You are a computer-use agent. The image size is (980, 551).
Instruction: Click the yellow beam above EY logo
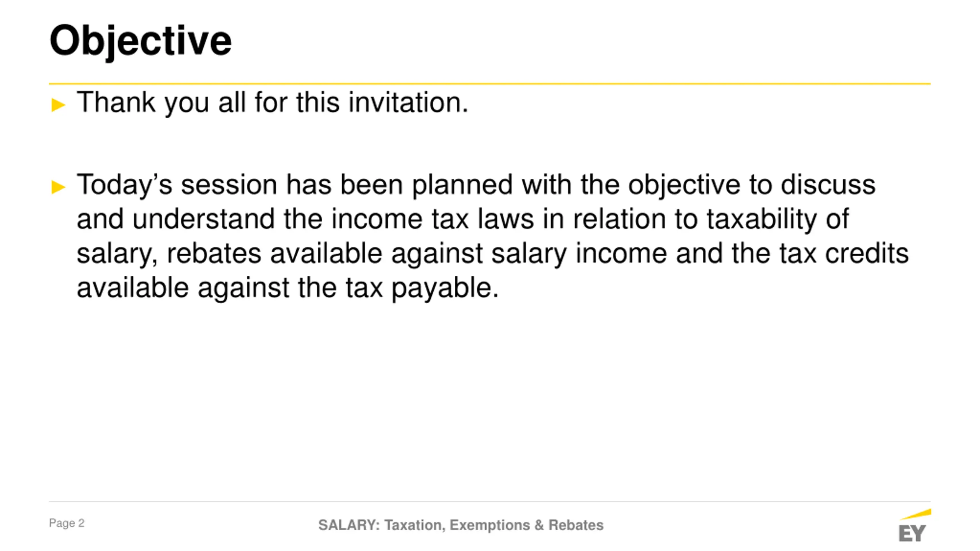click(916, 514)
